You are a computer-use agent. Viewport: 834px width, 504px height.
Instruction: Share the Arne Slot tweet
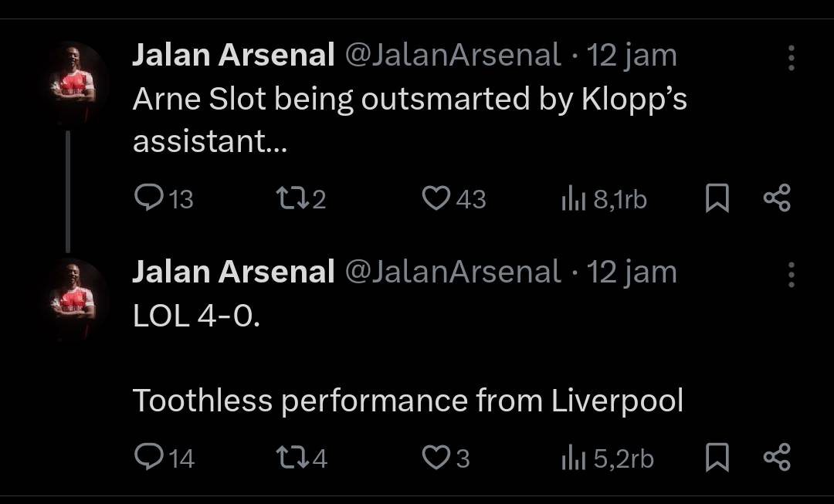(777, 199)
